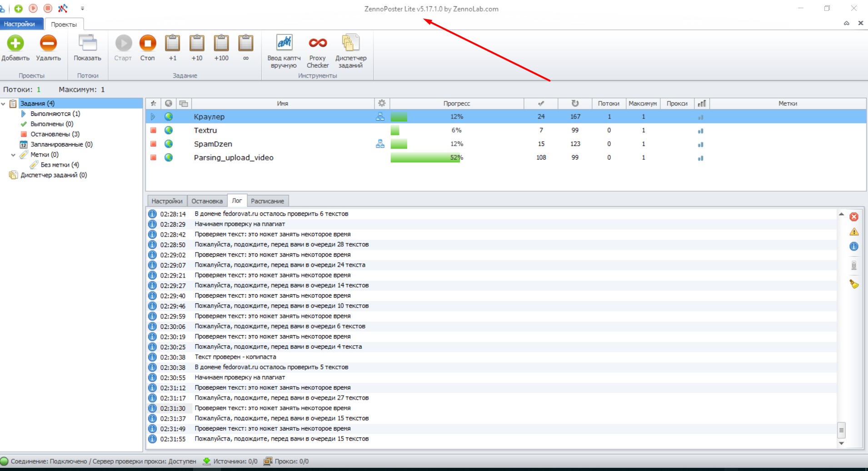
Task: Sort by the Метки column header
Action: coord(788,104)
